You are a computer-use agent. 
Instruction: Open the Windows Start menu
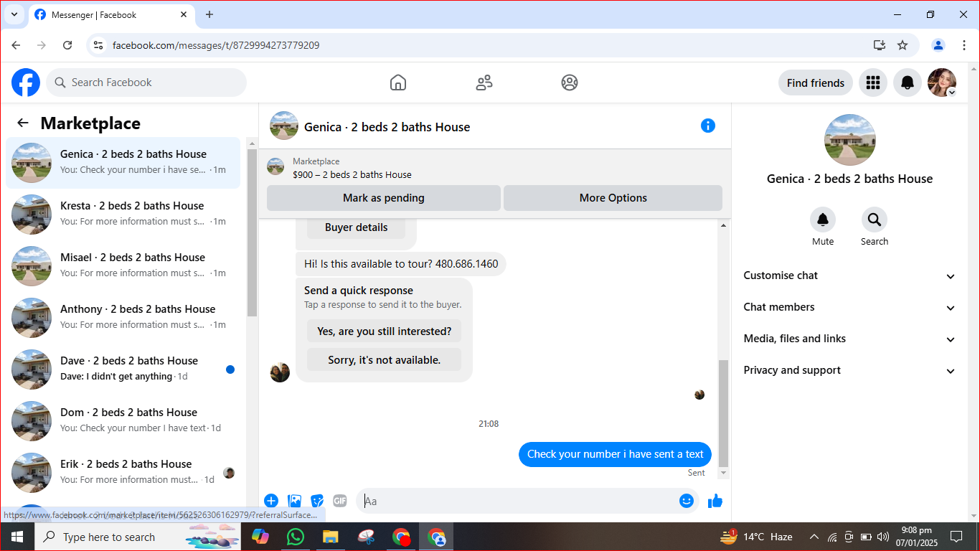[17, 537]
